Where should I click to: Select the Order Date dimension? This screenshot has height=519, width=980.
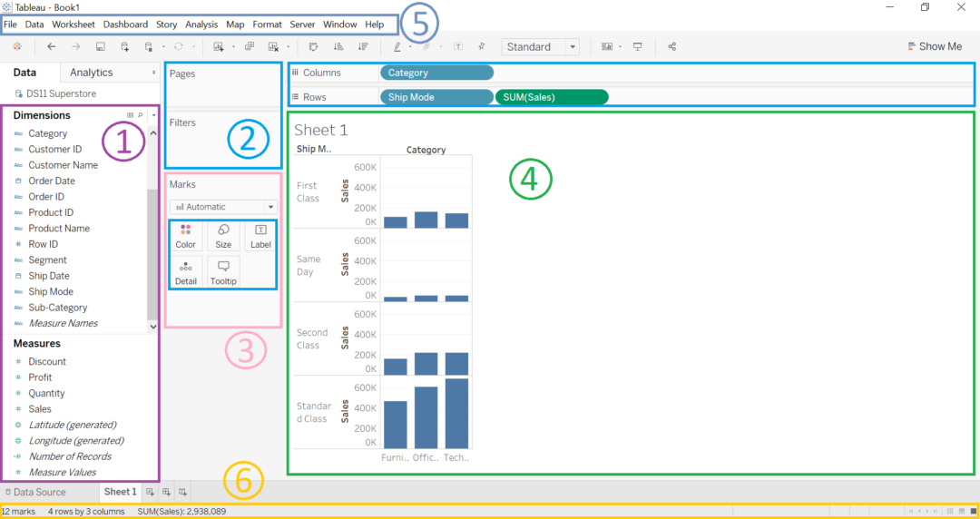click(51, 181)
